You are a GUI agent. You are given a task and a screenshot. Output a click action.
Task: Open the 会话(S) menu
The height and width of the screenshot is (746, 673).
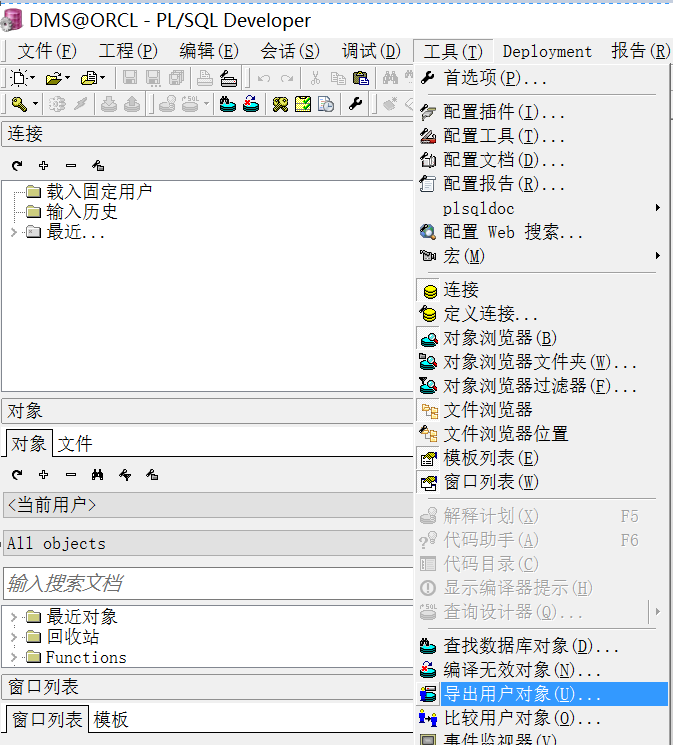click(x=290, y=51)
